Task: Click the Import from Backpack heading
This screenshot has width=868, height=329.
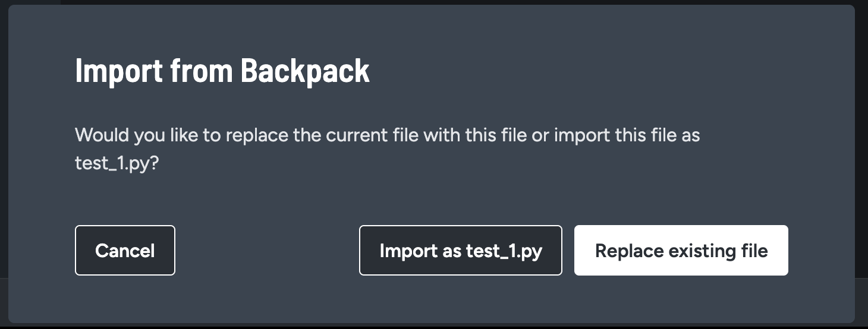Action: 222,71
